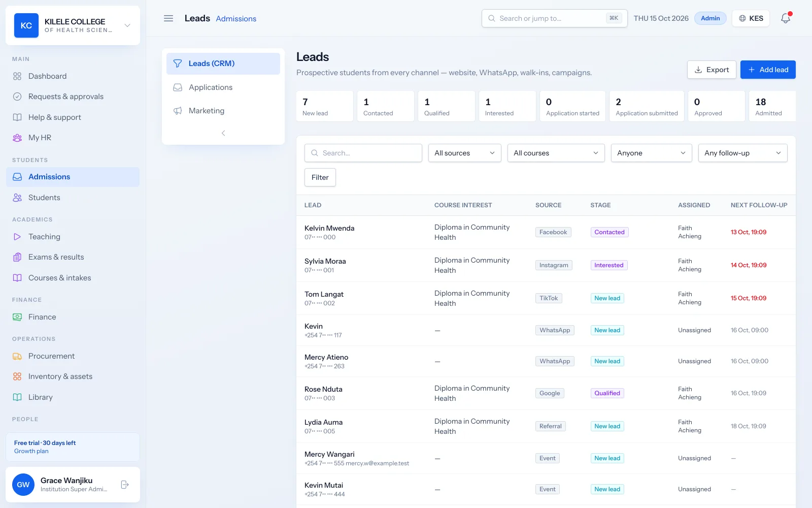Image resolution: width=812 pixels, height=508 pixels.
Task: Open the Rose Nduta lead
Action: point(546,393)
